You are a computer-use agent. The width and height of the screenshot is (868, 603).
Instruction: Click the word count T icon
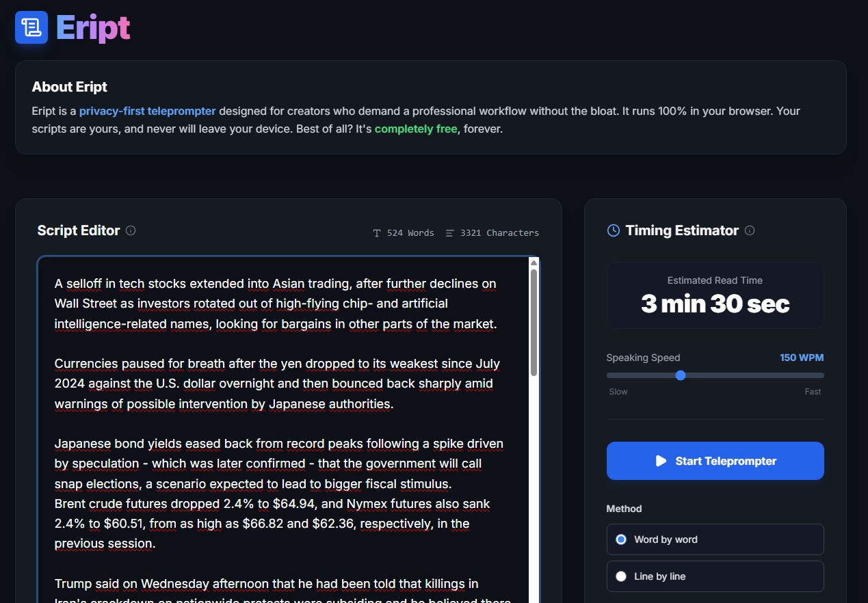tap(377, 233)
